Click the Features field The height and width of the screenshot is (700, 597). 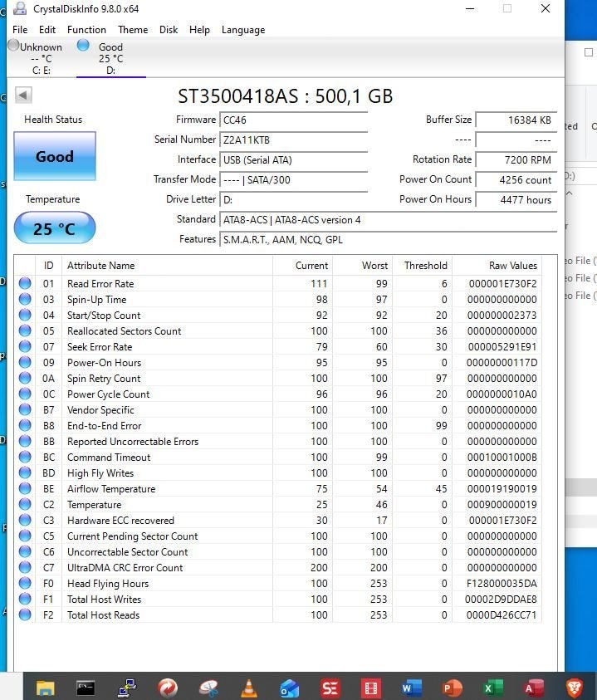pyautogui.click(x=388, y=240)
